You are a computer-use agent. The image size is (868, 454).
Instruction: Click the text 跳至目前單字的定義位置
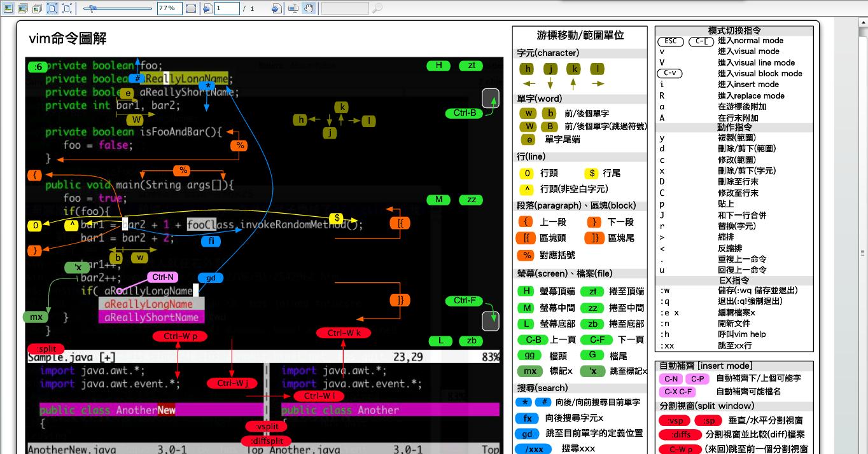594,434
